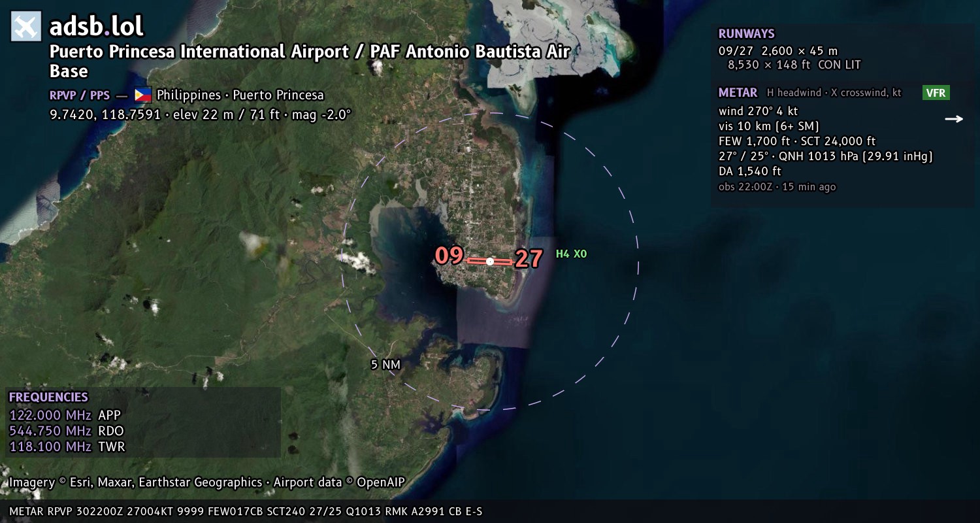Click the Philippines flag icon
Image resolution: width=980 pixels, height=523 pixels.
click(143, 95)
